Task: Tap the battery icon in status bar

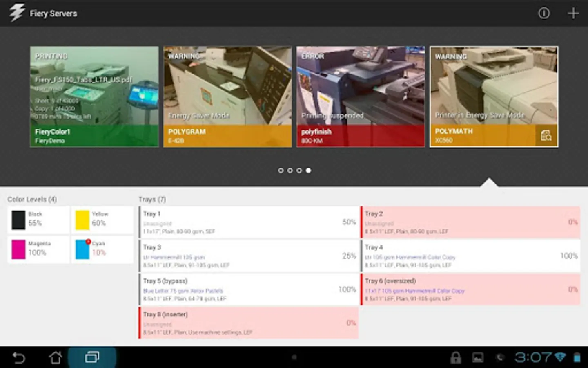Action: pos(577,358)
